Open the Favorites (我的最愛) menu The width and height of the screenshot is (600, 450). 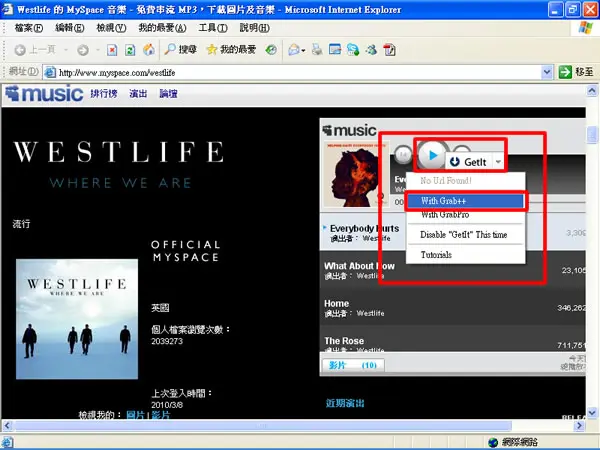pos(162,28)
